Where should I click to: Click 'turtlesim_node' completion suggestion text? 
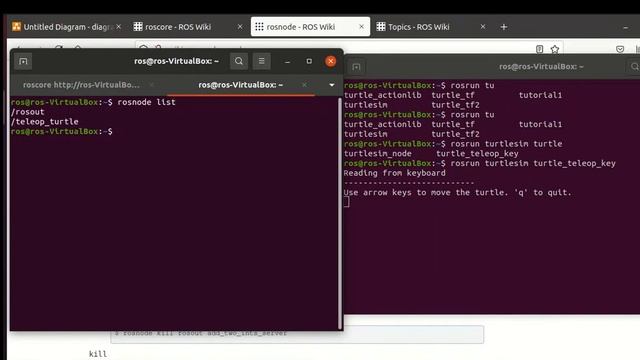[378, 153]
